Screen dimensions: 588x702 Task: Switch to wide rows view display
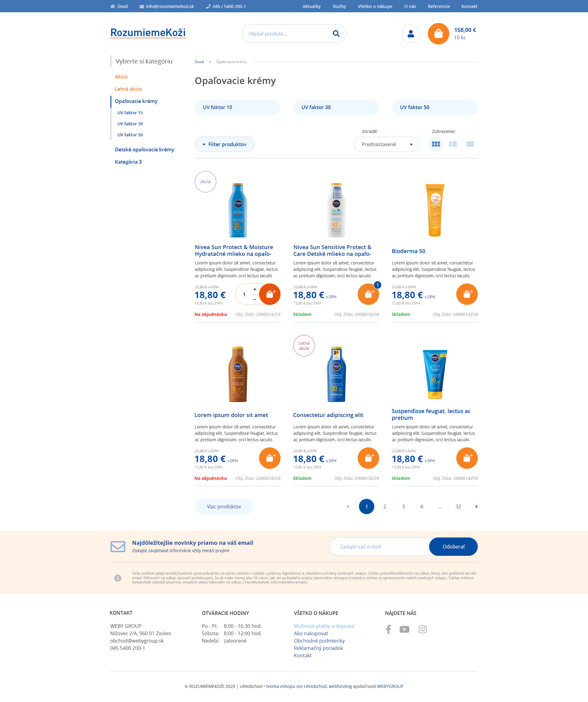470,144
